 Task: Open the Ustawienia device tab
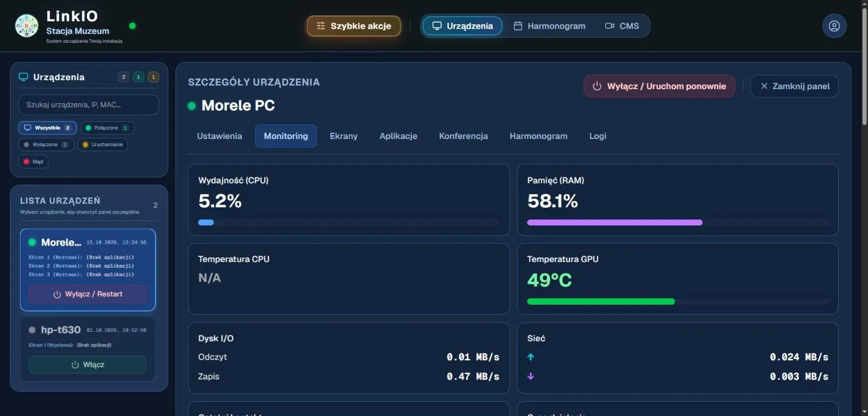(219, 136)
